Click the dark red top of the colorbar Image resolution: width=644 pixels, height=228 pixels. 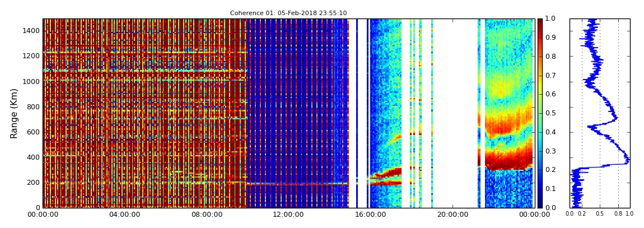click(540, 23)
